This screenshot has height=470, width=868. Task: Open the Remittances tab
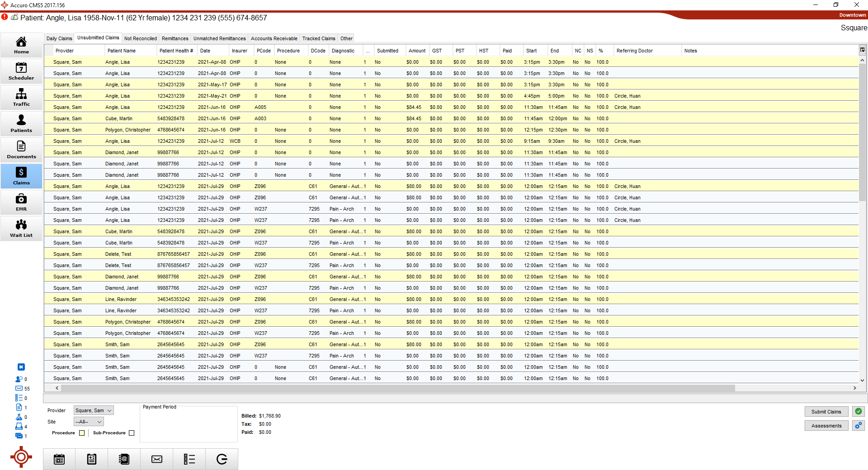click(175, 38)
